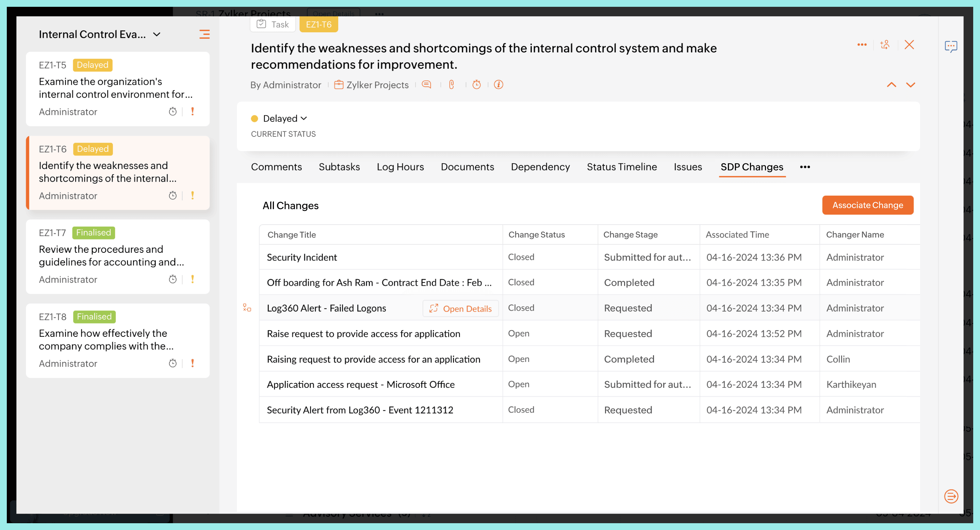
Task: Go to previous task with the up chevron
Action: pos(892,85)
